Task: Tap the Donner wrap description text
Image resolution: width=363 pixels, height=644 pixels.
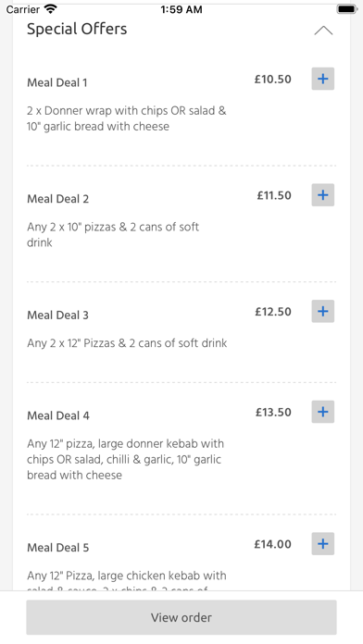Action: 127,118
